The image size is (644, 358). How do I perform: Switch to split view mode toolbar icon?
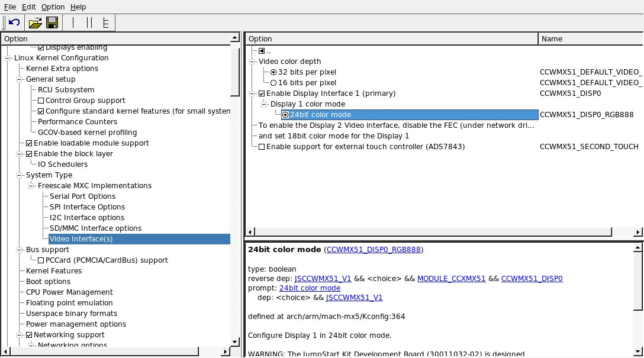click(89, 22)
